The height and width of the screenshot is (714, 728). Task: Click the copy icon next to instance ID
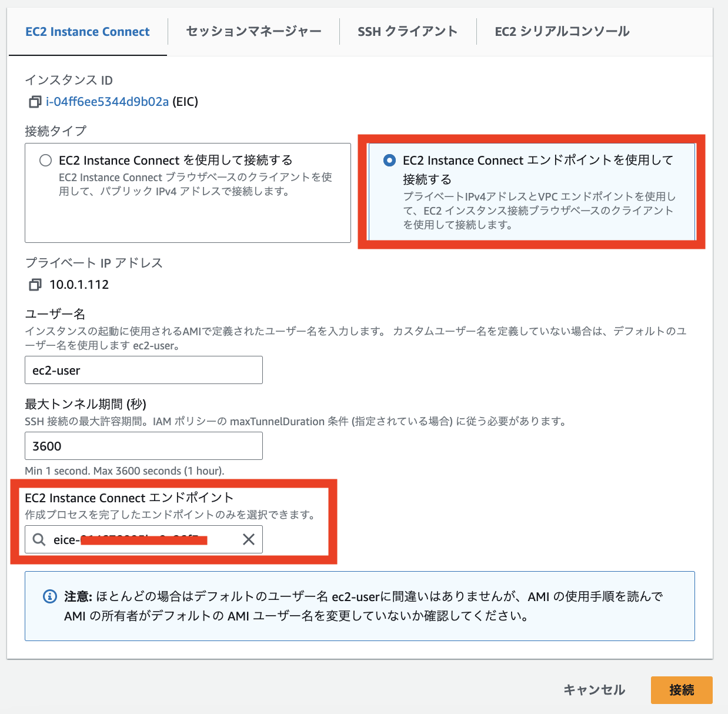coord(34,102)
